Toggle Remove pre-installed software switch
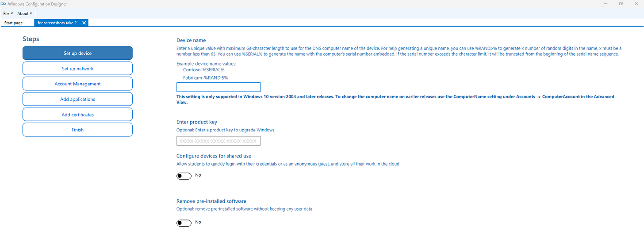This screenshot has height=235, width=644. (x=184, y=223)
